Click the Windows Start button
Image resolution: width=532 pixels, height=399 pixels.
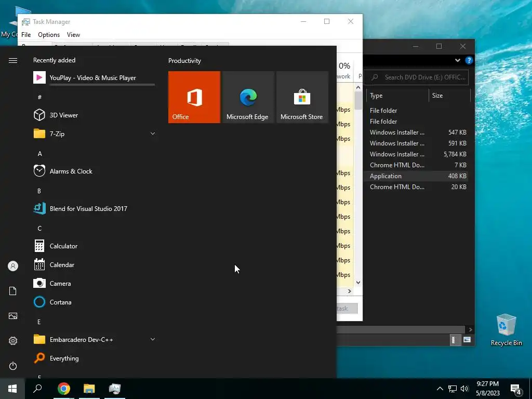coord(12,389)
